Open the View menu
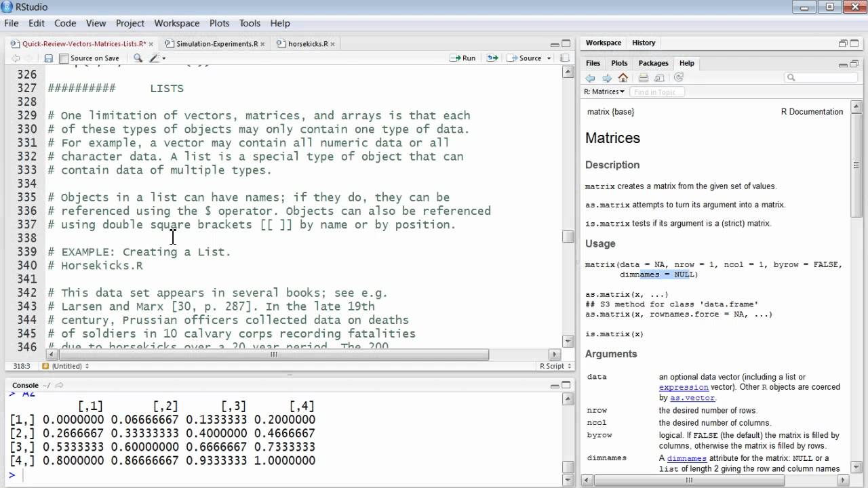Image resolution: width=868 pixels, height=488 pixels. coord(96,23)
